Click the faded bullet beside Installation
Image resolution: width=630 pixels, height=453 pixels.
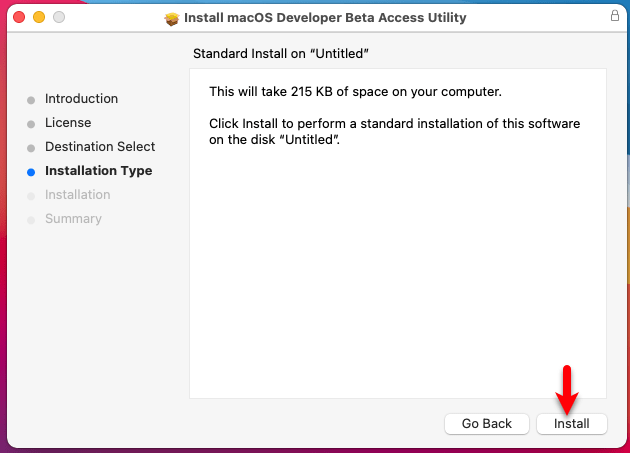(x=31, y=196)
